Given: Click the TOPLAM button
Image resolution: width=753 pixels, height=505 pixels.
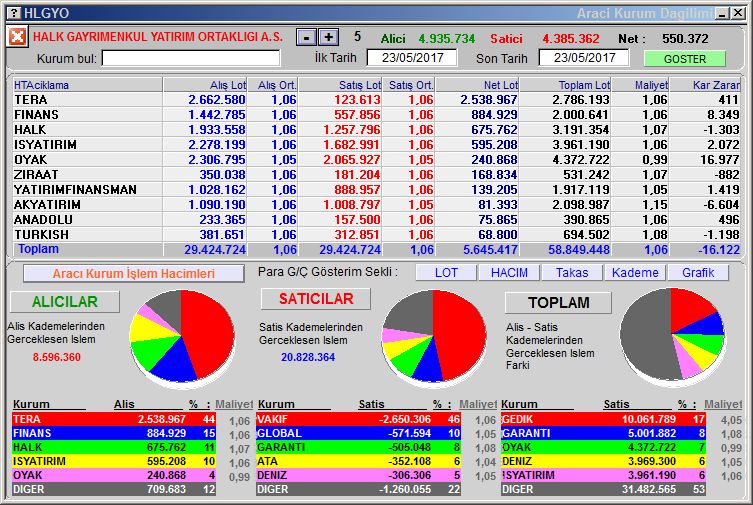Looking at the screenshot, I should click(x=559, y=303).
